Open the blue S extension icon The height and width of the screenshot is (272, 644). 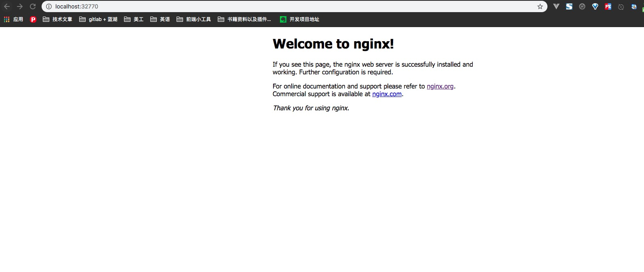(x=569, y=6)
